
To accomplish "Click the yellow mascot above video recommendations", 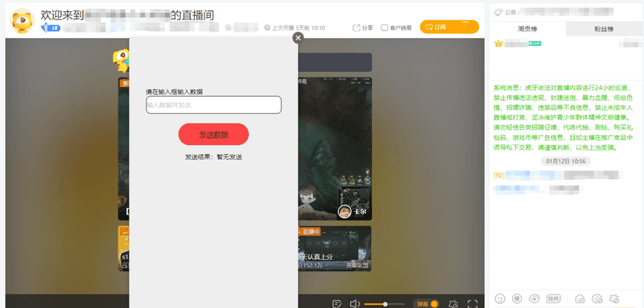I will 122,60.
